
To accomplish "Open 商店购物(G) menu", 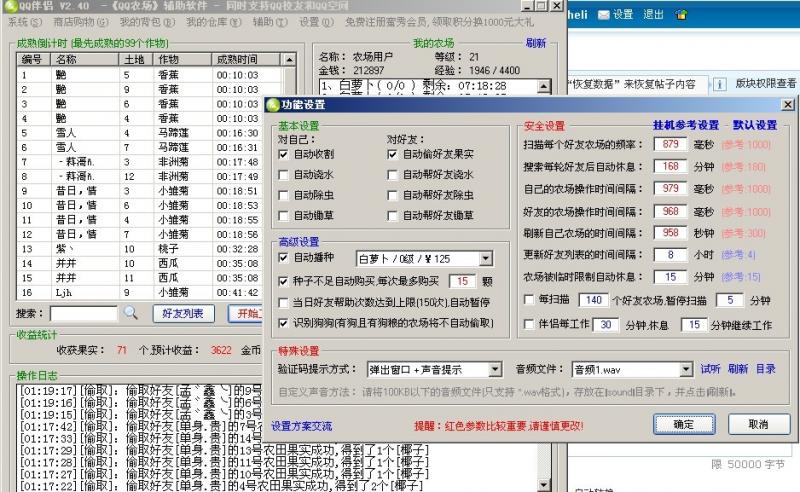I will (81, 22).
